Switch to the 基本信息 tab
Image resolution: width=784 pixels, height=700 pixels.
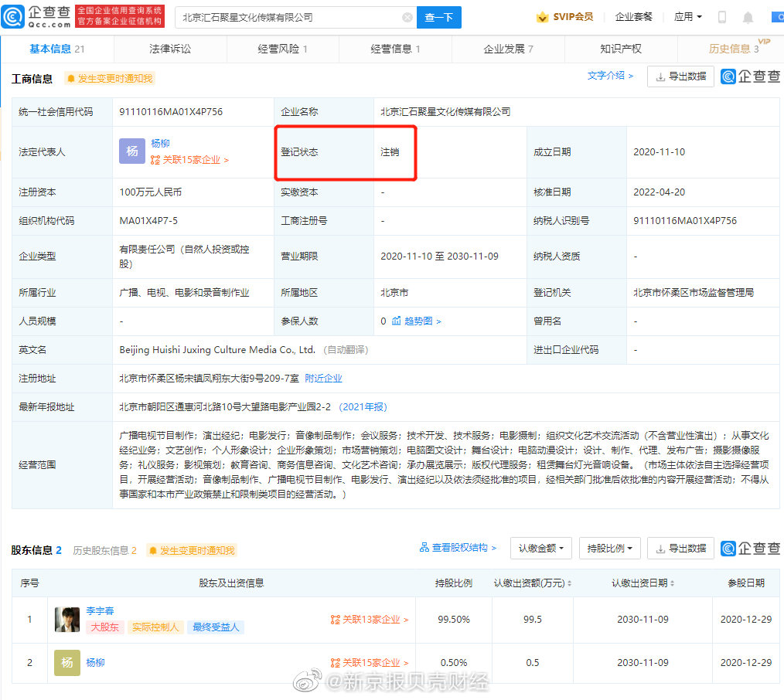click(57, 49)
